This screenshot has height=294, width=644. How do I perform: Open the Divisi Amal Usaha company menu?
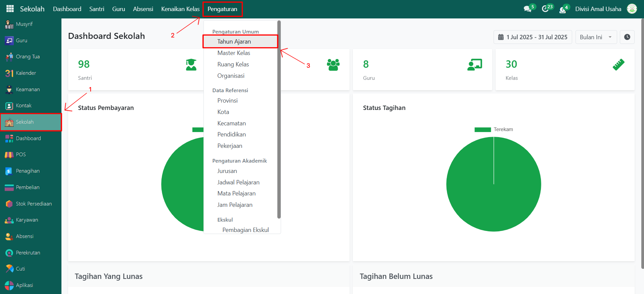598,9
